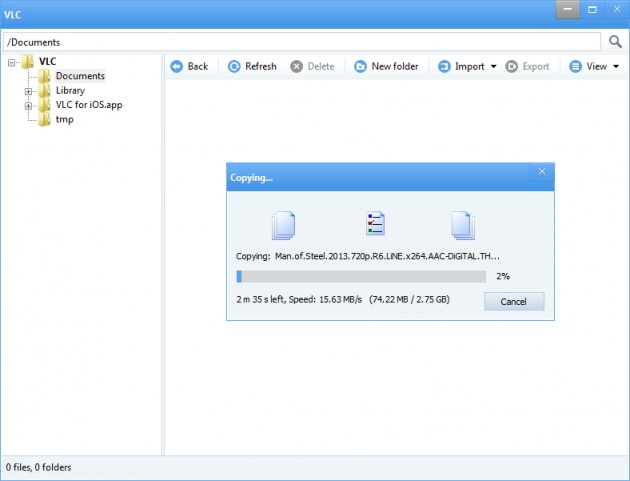This screenshot has height=481, width=630.
Task: Close the VLC window
Action: click(617, 10)
